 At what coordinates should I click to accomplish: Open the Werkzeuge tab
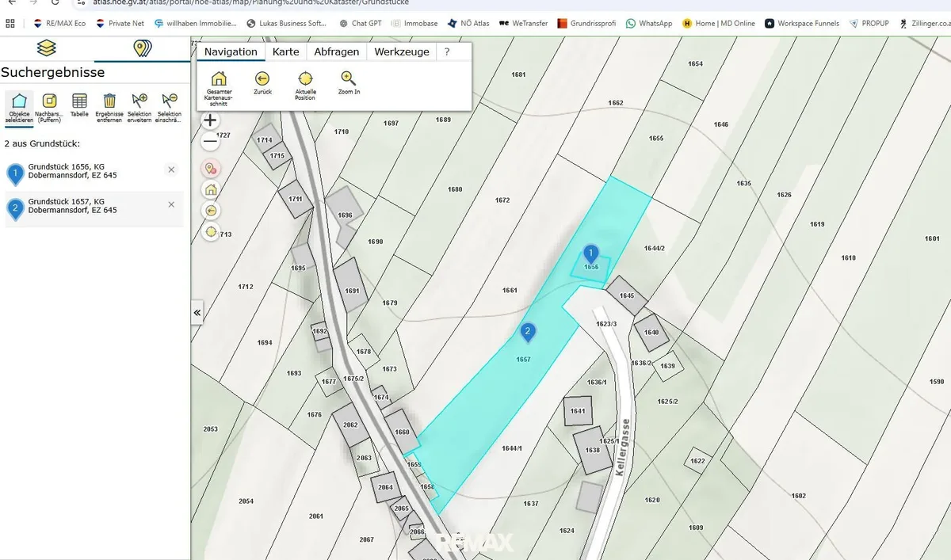[402, 51]
